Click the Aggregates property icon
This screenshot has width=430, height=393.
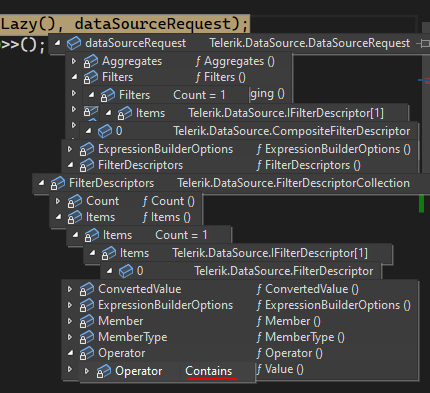[x=91, y=62]
